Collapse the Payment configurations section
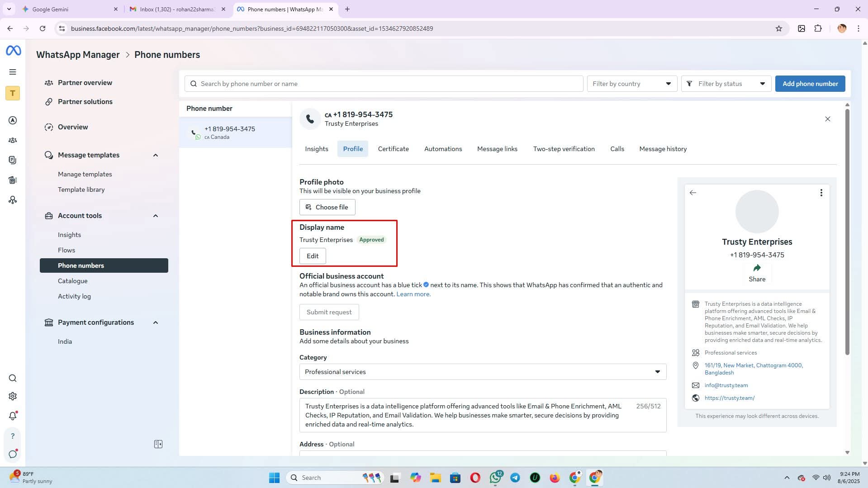Image resolution: width=868 pixels, height=488 pixels. (156, 322)
